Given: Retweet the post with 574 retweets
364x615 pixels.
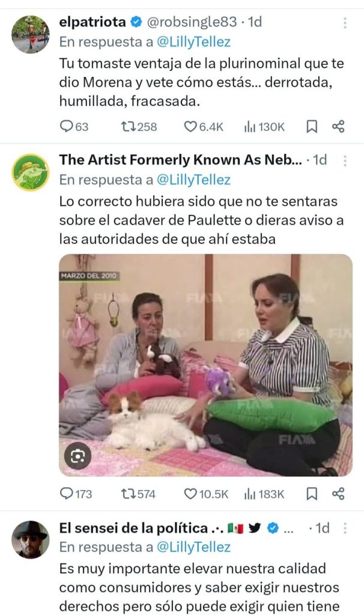Looking at the screenshot, I should (128, 494).
